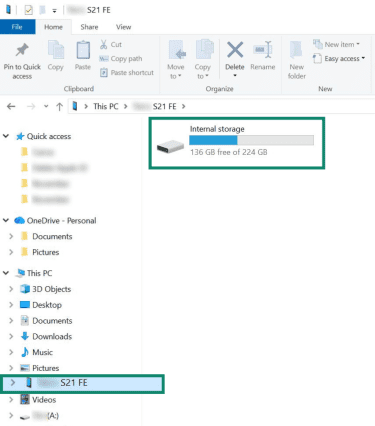
Task: Expand the OneDrive Pictures tree node
Action: (11, 252)
